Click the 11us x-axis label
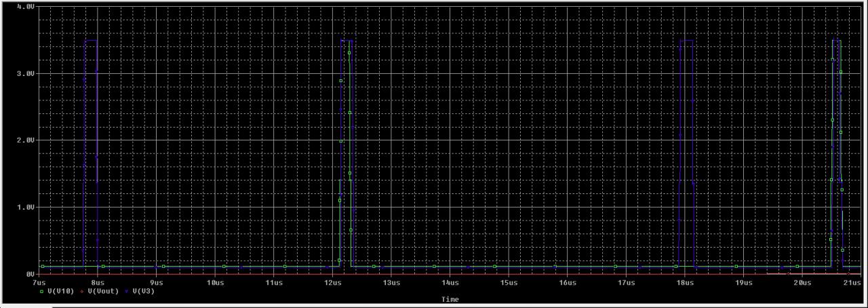This screenshot has height=308, width=868. pos(274,282)
